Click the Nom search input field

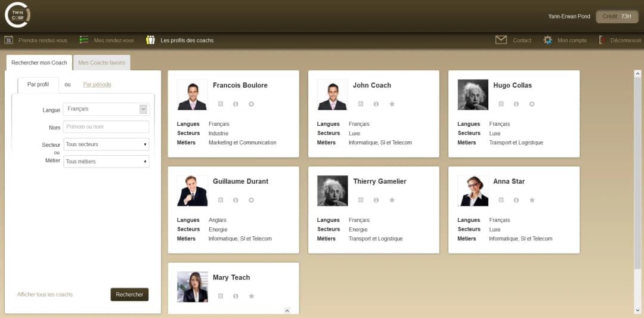coord(106,127)
